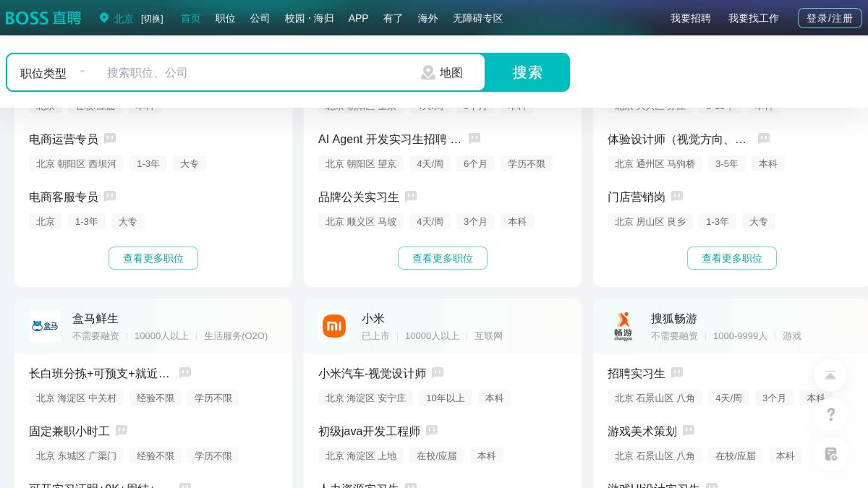Open the 盒马鲜生 company logo
Image resolution: width=868 pixels, height=488 pixels.
point(45,326)
